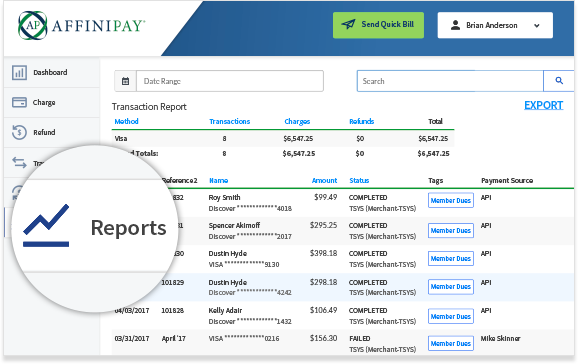Click the AffiniPay logo

[x=81, y=25]
